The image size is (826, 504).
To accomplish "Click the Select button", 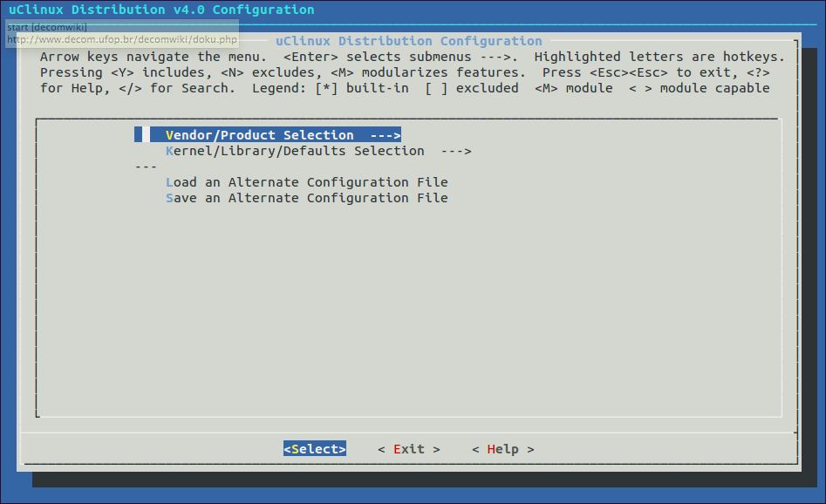I will pyautogui.click(x=315, y=449).
